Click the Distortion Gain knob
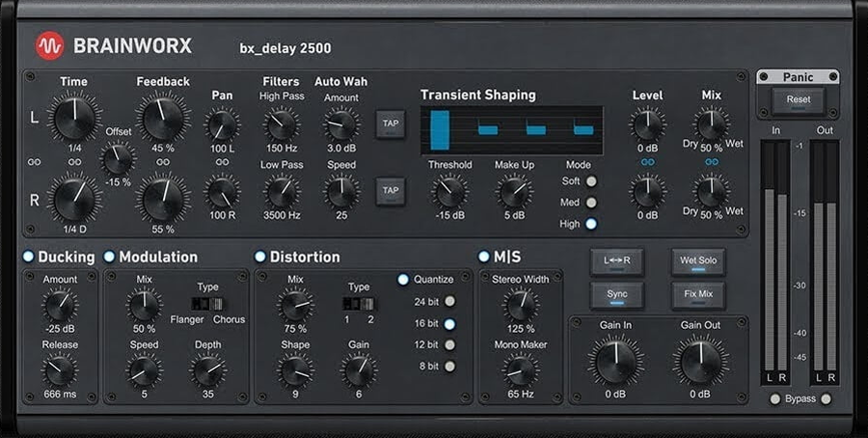 click(358, 371)
